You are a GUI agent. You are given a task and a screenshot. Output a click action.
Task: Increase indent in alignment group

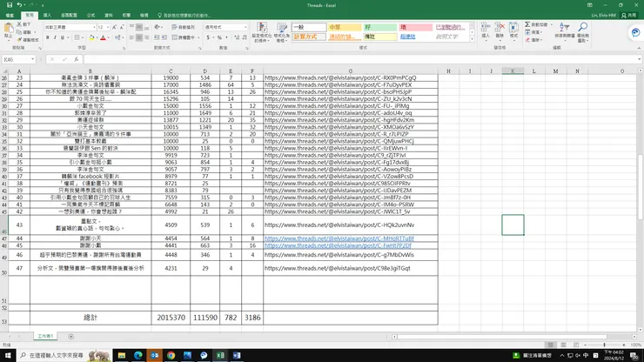pos(164,37)
